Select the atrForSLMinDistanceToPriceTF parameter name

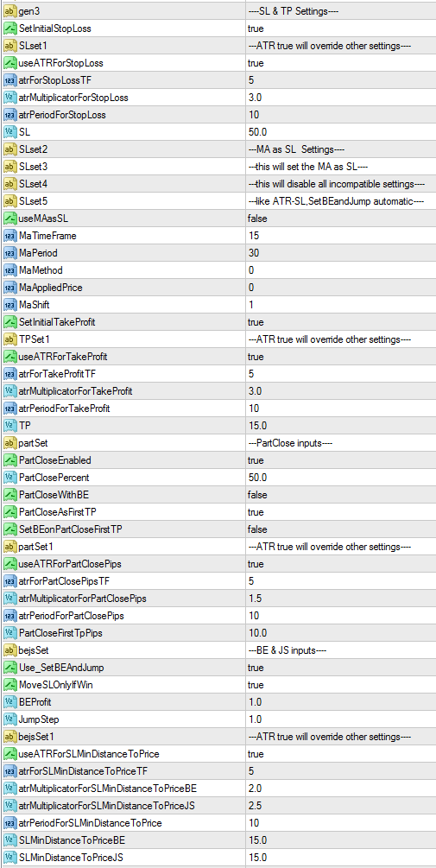pos(82,770)
